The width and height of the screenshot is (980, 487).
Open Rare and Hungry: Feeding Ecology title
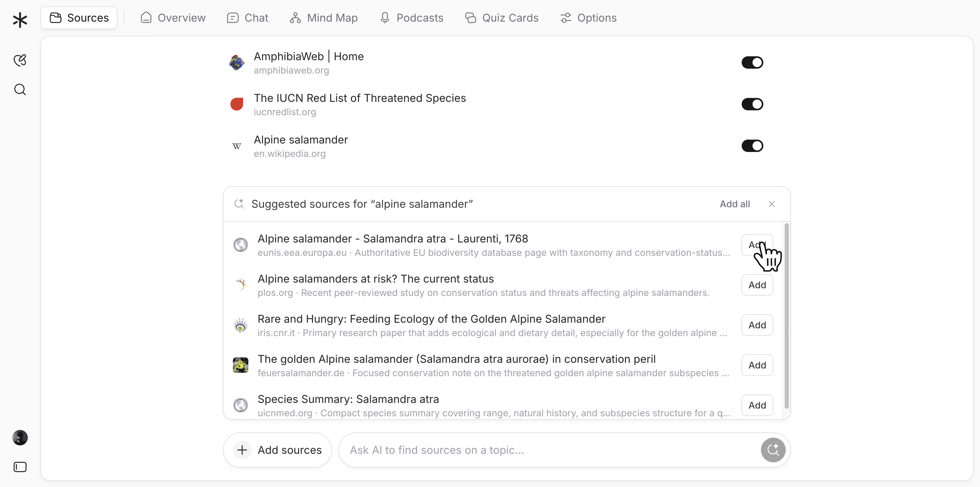click(x=431, y=319)
